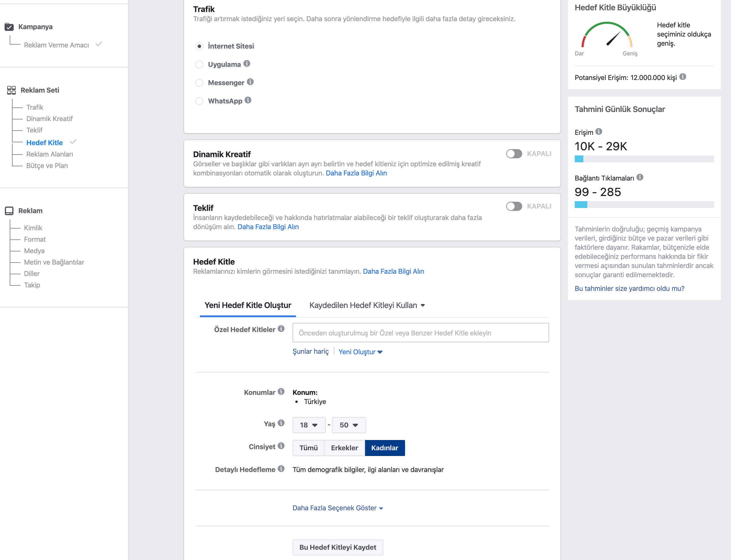Click the Bağlantı Tıklamaları progress bar
Screen dimensions: 731x560
pyautogui.click(x=644, y=204)
